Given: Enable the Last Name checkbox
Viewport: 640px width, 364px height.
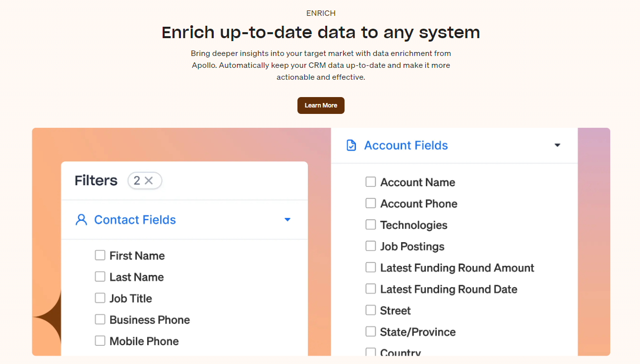Looking at the screenshot, I should [x=100, y=277].
